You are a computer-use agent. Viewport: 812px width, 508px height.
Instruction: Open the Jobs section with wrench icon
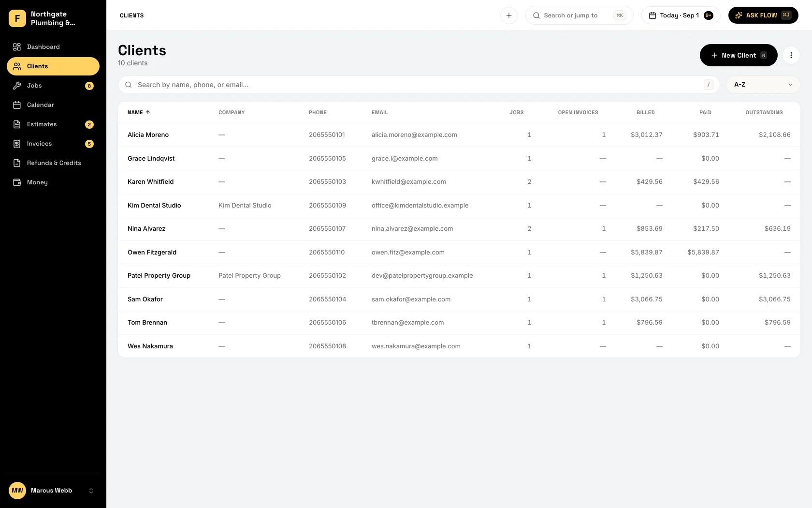[53, 86]
